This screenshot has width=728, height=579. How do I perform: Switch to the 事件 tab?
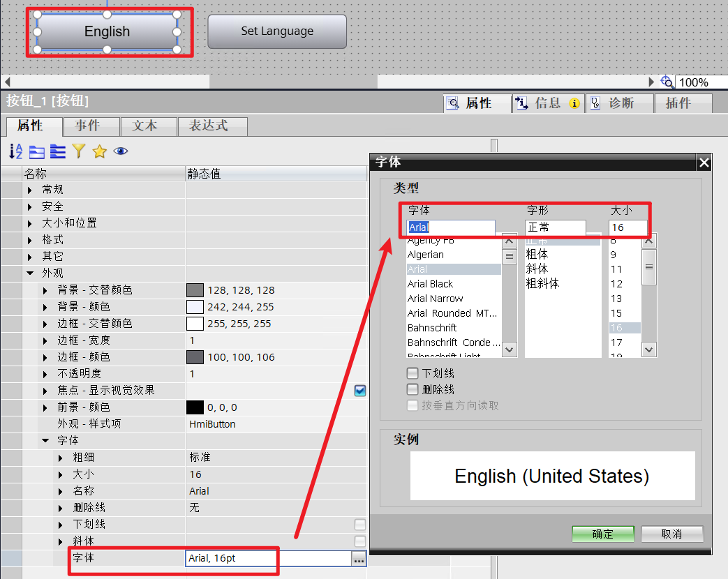tap(91, 126)
